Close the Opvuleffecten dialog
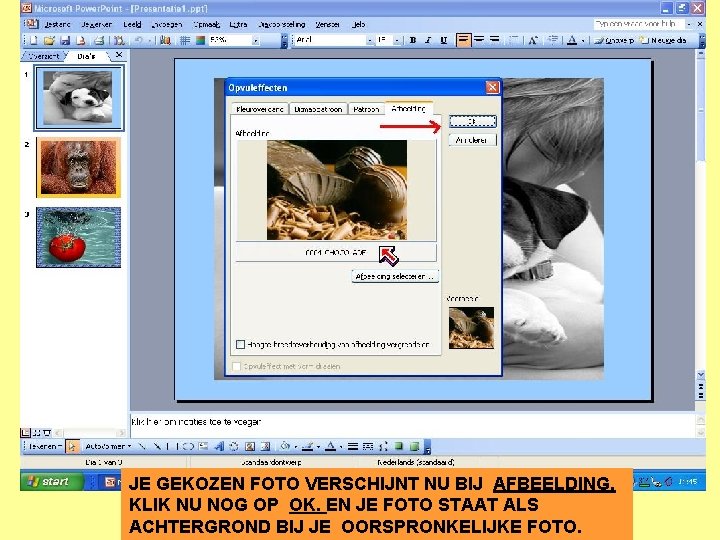This screenshot has height=540, width=720. click(492, 87)
